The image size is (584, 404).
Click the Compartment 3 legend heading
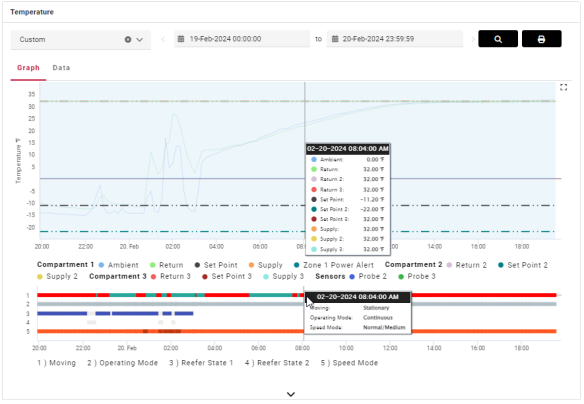118,276
